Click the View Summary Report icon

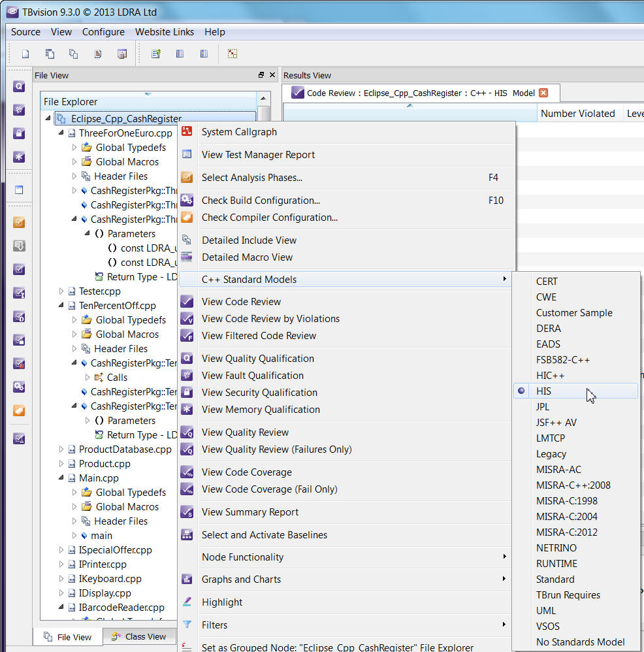pyautogui.click(x=187, y=512)
